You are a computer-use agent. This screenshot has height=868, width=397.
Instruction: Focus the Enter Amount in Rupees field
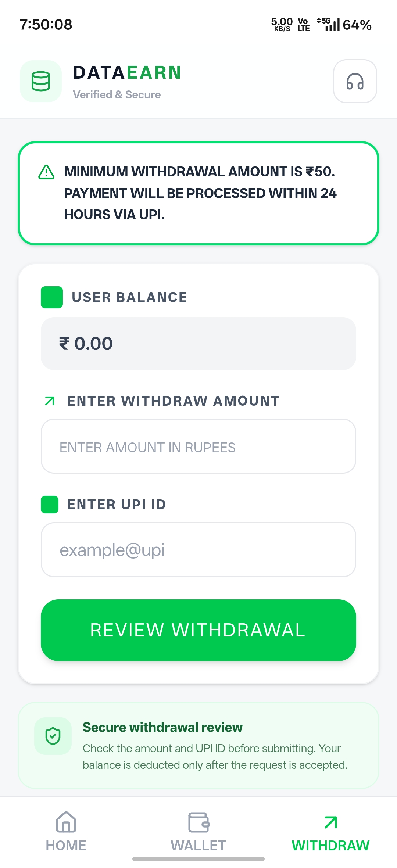point(198,446)
